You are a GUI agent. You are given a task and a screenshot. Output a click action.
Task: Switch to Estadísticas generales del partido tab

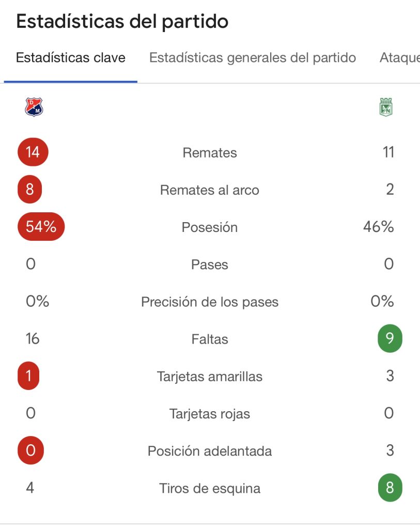253,58
